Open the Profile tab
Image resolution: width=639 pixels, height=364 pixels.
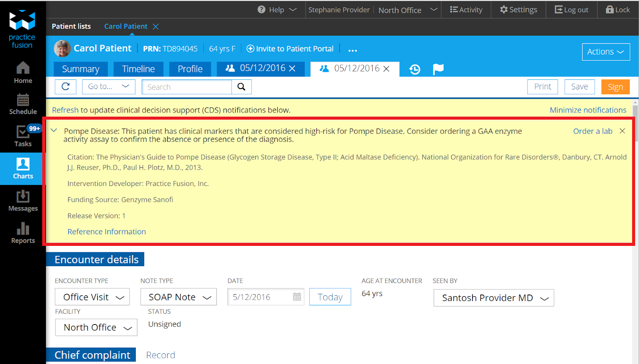(190, 69)
